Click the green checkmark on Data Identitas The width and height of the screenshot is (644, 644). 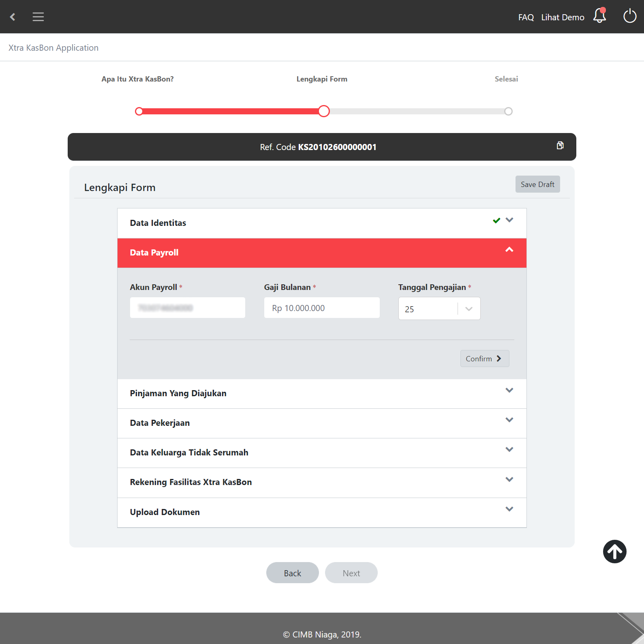(x=496, y=221)
